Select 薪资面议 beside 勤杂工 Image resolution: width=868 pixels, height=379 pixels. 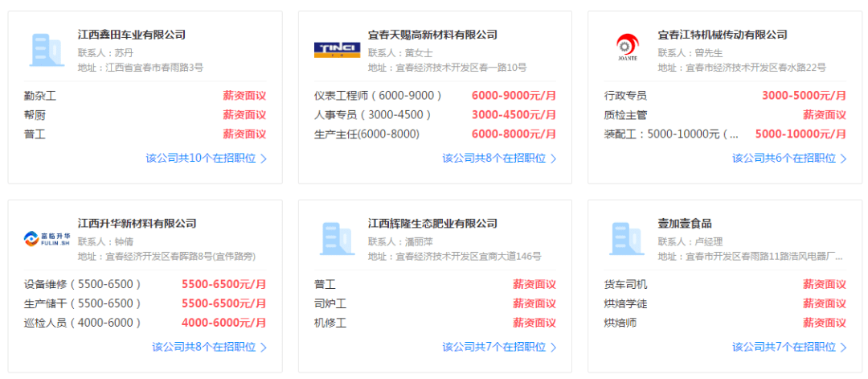244,97
